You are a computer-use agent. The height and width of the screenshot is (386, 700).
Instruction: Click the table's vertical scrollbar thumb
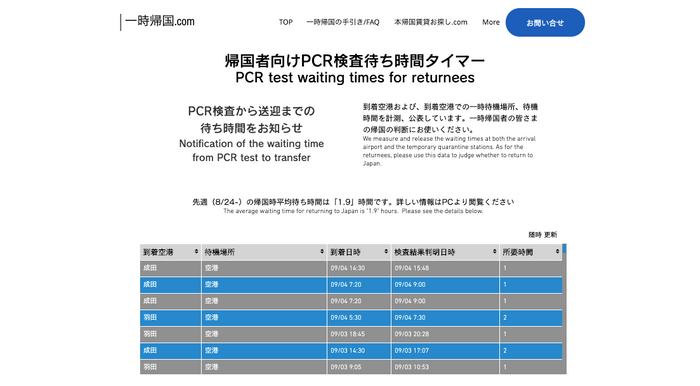(x=564, y=249)
